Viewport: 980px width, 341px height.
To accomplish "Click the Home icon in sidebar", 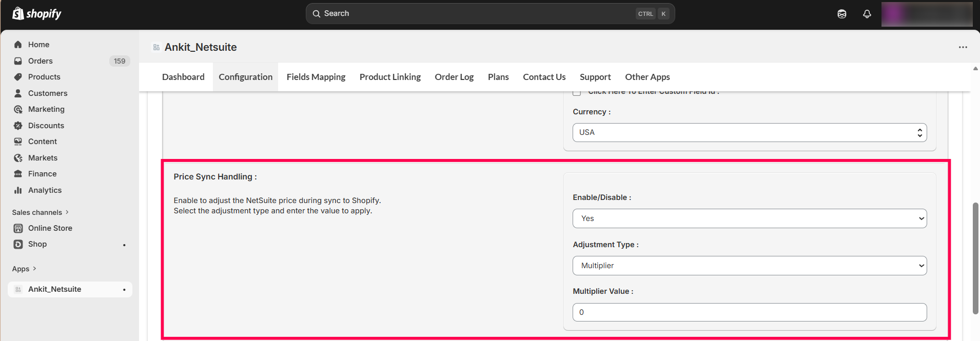I will [x=18, y=45].
